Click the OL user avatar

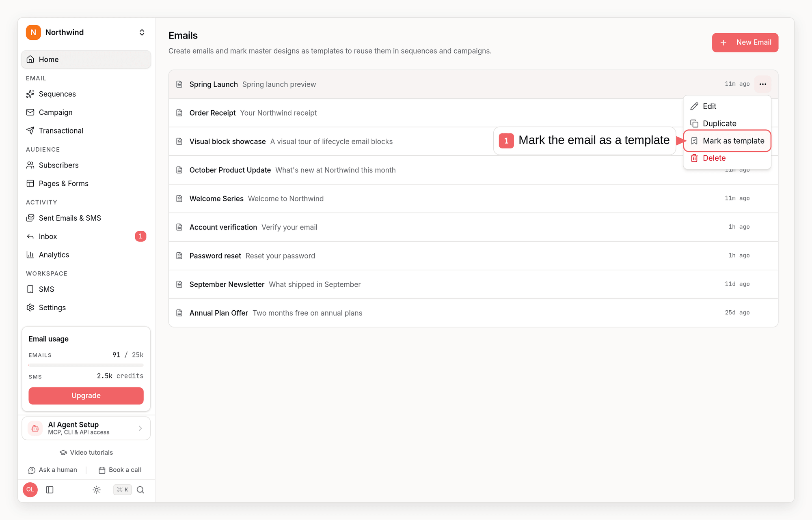click(x=30, y=490)
